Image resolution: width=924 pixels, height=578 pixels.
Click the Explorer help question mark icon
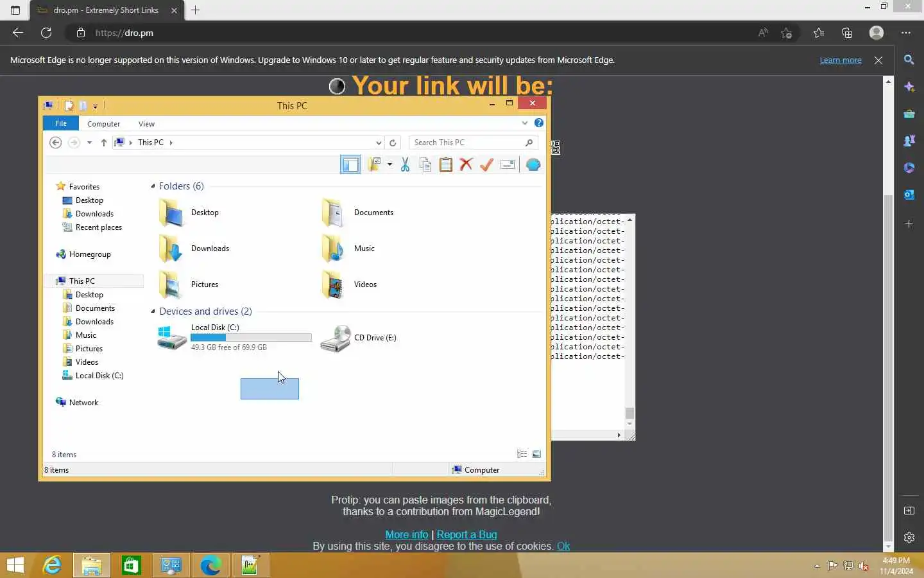pyautogui.click(x=539, y=123)
